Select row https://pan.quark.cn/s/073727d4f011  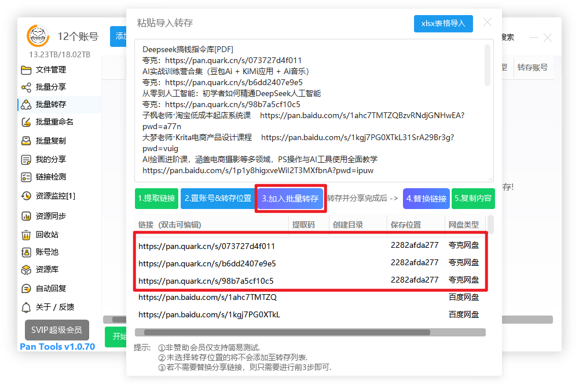[x=310, y=246]
